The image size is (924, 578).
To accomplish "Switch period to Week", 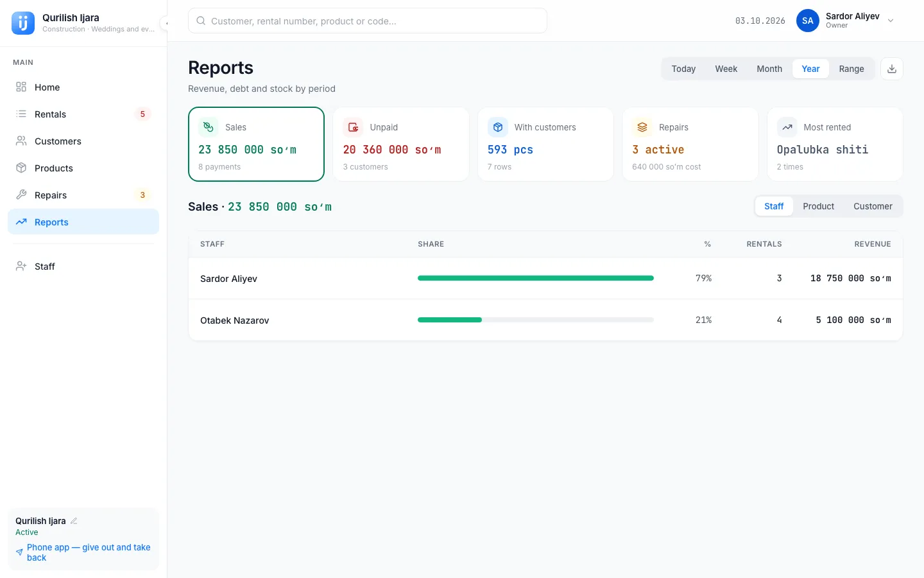I will 726,69.
